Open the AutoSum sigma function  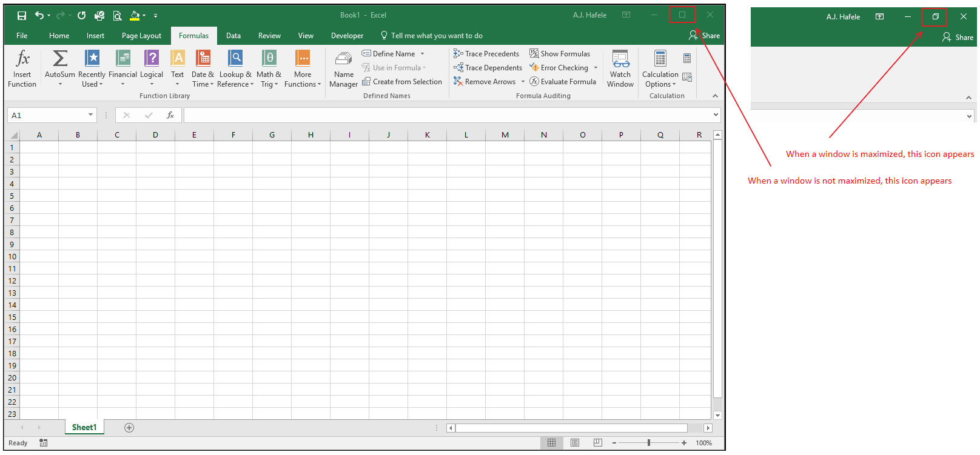pos(60,68)
